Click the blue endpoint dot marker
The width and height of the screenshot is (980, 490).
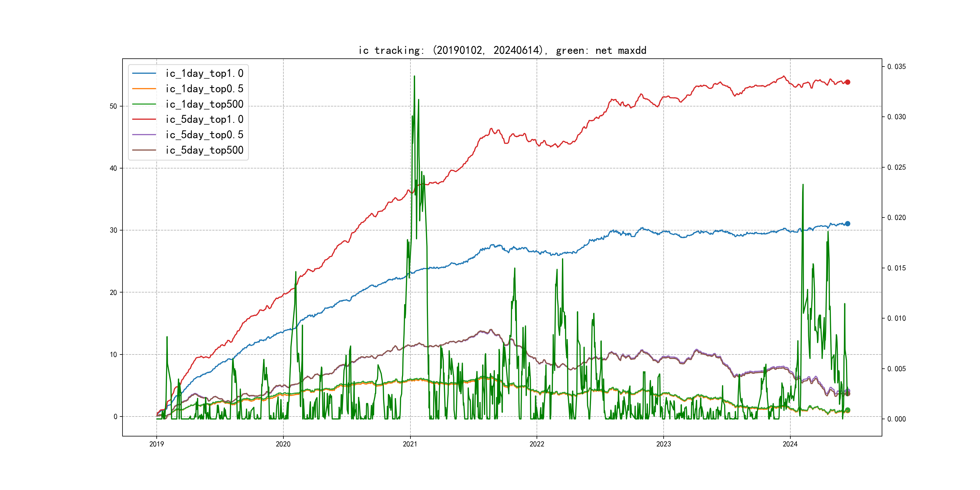tap(848, 224)
